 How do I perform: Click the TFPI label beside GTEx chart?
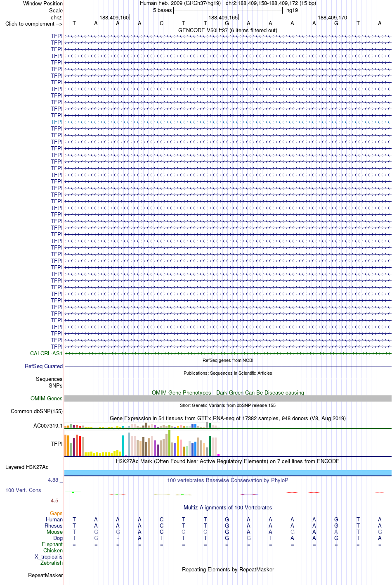tap(57, 444)
